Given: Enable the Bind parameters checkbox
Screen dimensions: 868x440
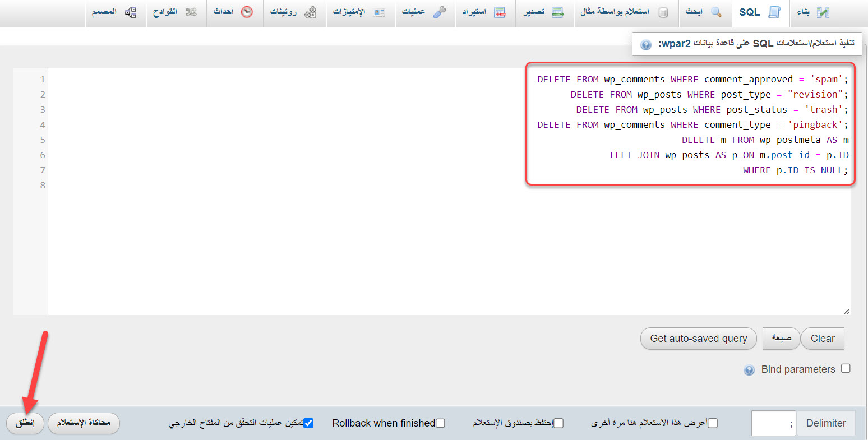Looking at the screenshot, I should click(x=846, y=368).
